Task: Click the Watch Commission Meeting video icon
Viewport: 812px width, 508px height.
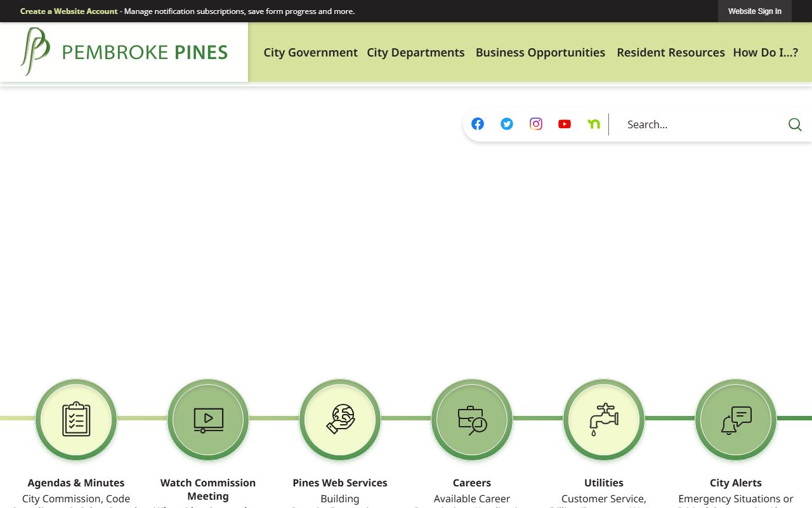Action: (208, 419)
